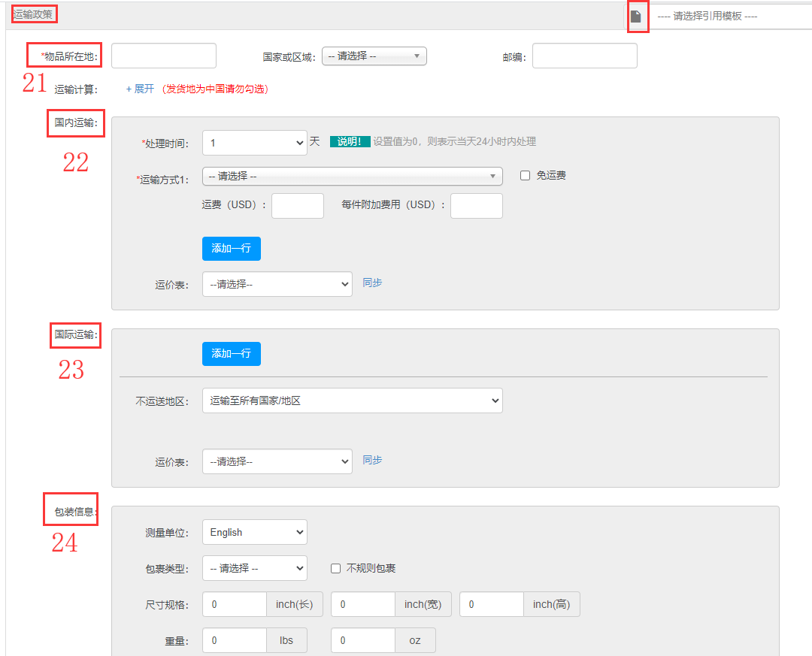Open the 测量单位 dropdown
Screen dimensions: 812x656
[x=254, y=533]
